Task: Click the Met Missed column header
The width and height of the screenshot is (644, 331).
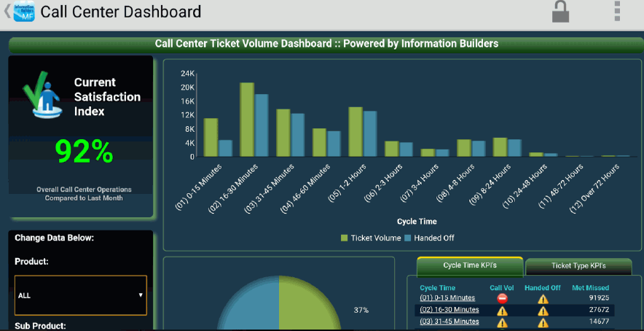Action: click(591, 288)
